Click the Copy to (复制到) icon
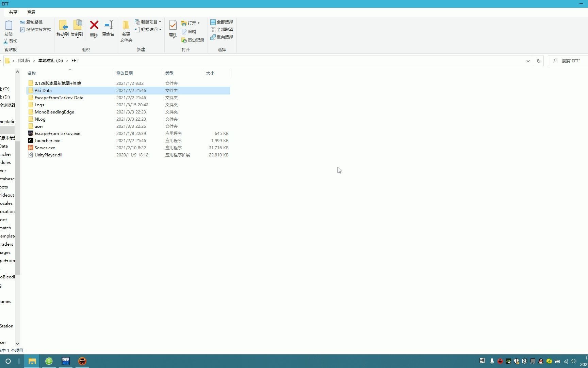This screenshot has height=368, width=588. click(77, 25)
